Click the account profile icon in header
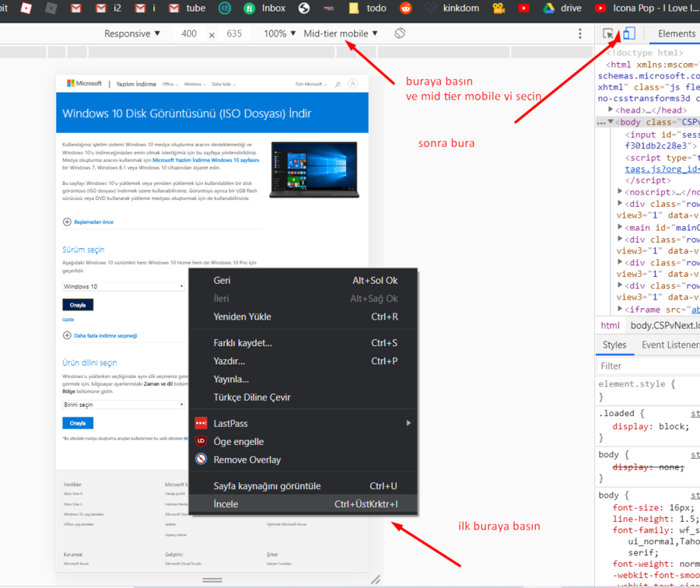Image resolution: width=700 pixels, height=588 pixels. [352, 83]
